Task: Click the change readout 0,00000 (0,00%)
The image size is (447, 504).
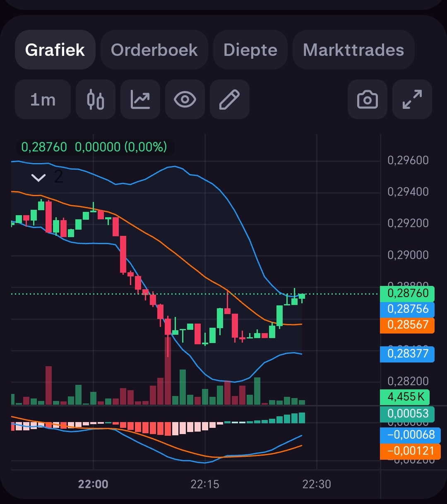Action: coord(121,147)
